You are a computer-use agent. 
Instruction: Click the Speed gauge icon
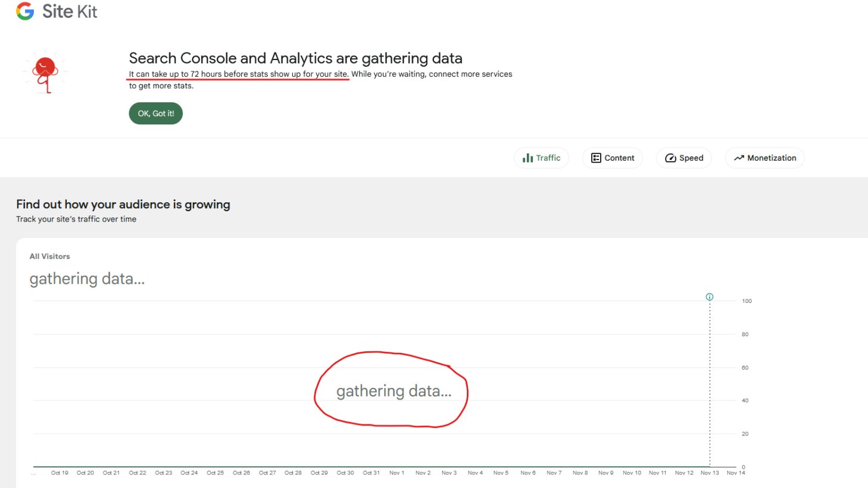click(670, 158)
